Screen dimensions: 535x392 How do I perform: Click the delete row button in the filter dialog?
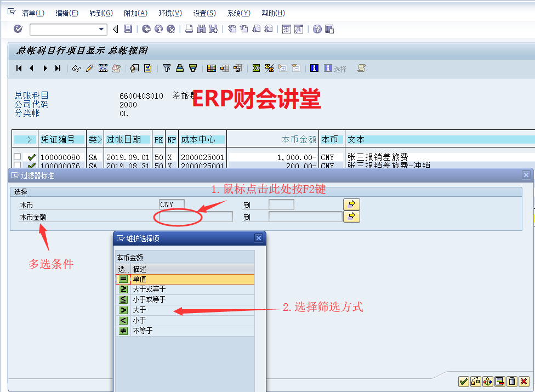499,382
